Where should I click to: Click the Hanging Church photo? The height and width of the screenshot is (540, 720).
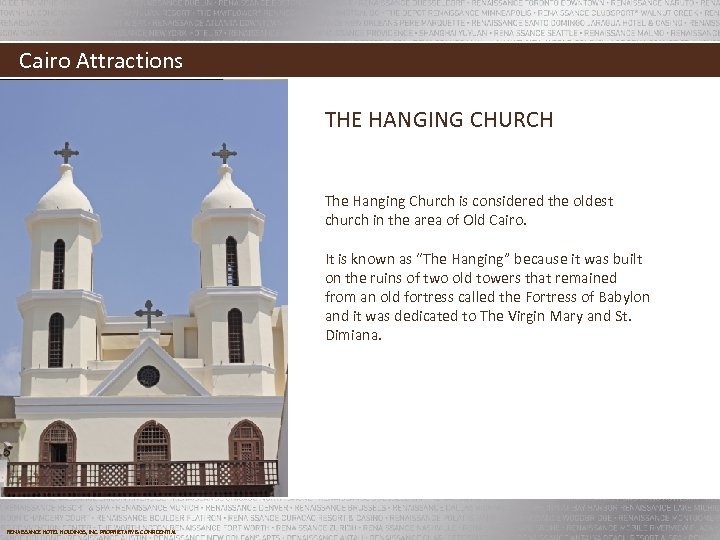pos(144,288)
